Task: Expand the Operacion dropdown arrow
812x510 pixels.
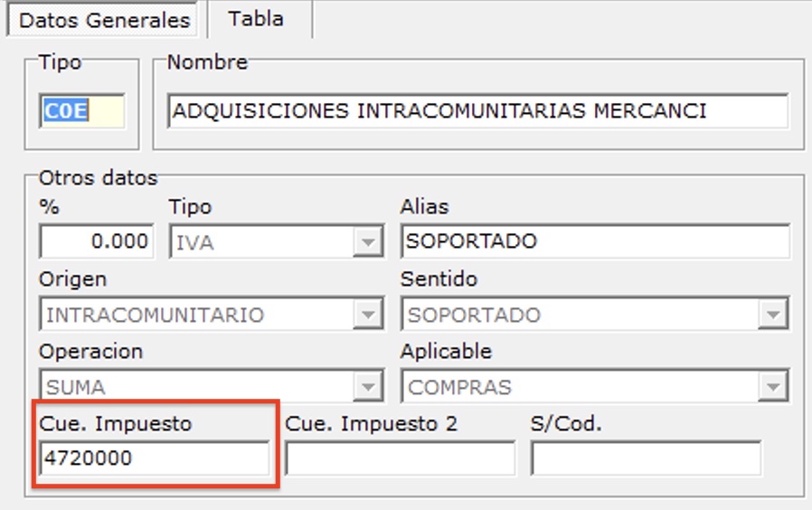Action: [x=367, y=387]
